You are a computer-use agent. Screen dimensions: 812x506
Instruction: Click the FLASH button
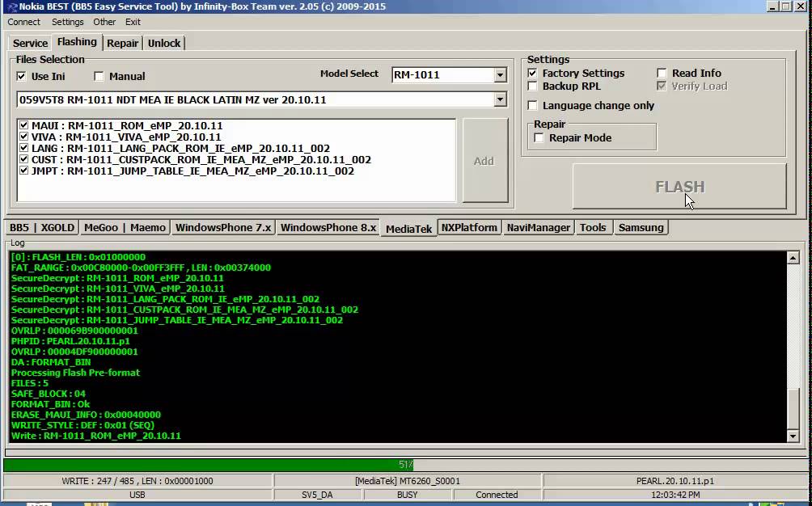click(x=679, y=187)
